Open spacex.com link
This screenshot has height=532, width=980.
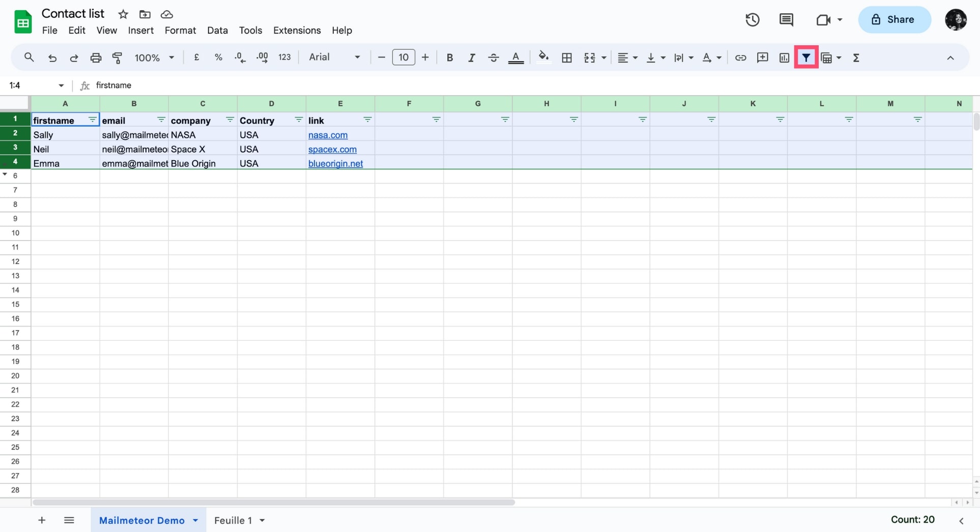(332, 149)
